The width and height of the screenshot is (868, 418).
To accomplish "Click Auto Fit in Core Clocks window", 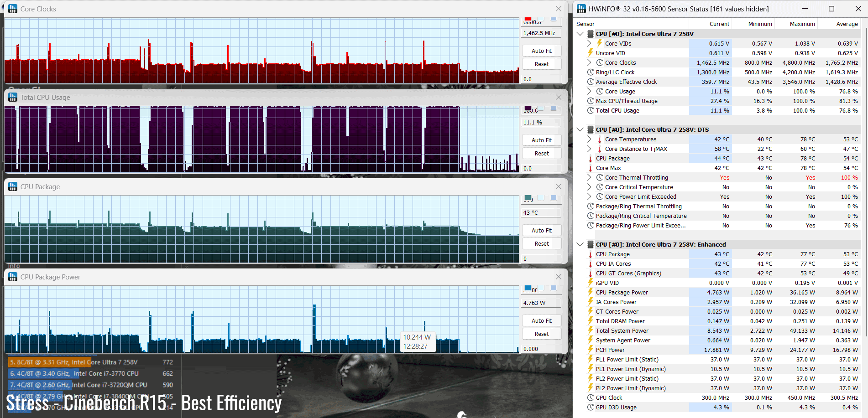I will 542,51.
